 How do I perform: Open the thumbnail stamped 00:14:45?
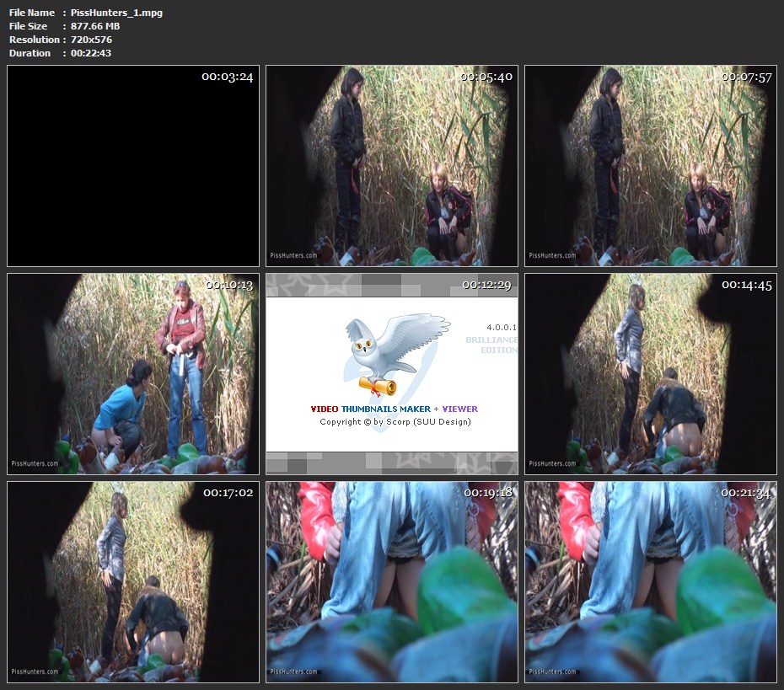(650, 374)
